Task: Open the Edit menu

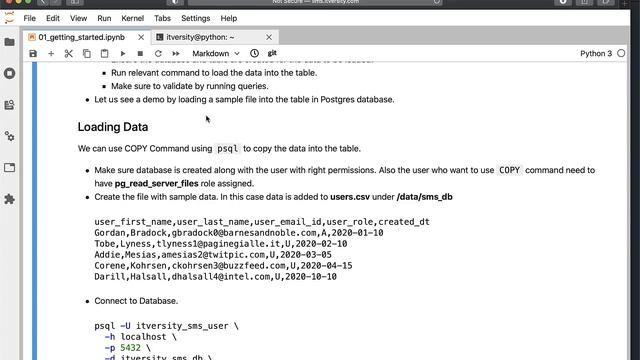Action: tap(53, 18)
